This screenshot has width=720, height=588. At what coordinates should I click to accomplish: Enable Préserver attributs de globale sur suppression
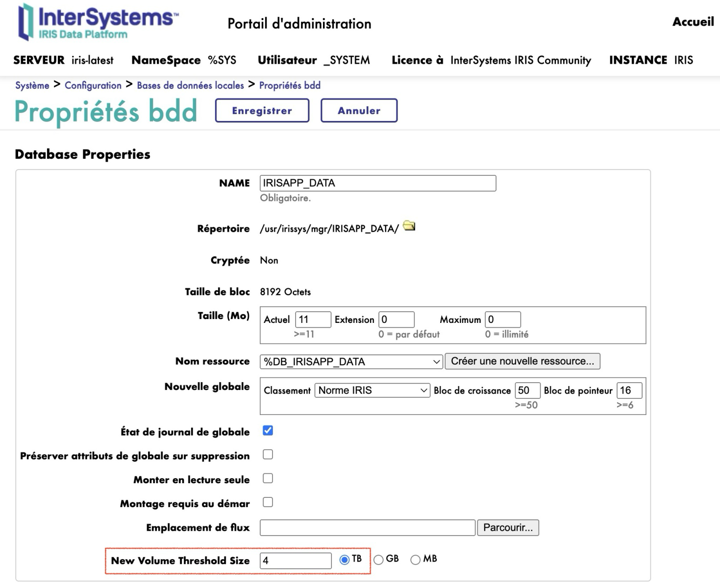pos(268,455)
